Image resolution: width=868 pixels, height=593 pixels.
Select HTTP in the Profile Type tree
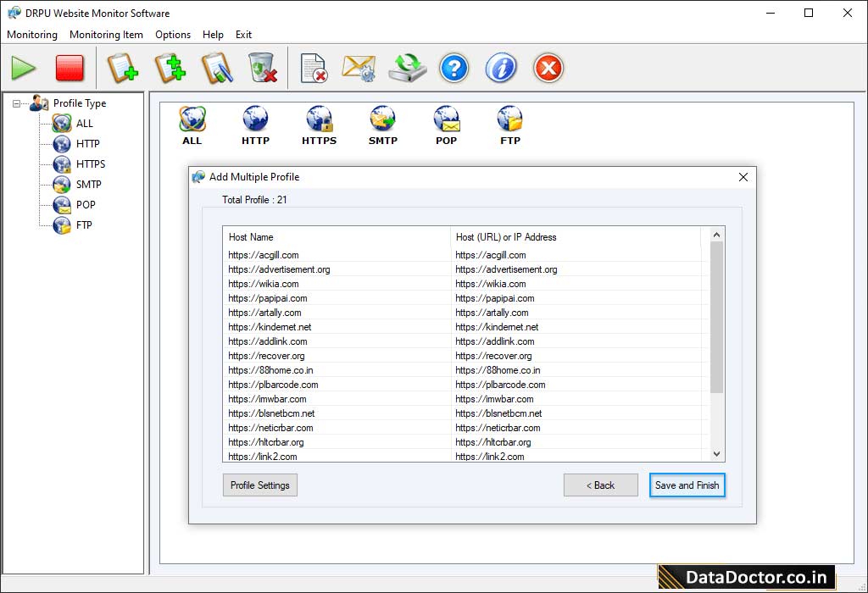87,144
